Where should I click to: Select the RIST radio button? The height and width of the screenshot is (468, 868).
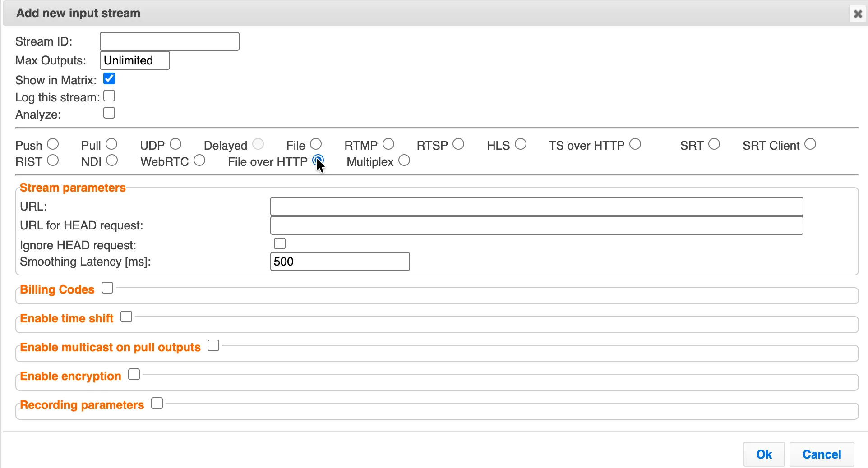tap(53, 160)
